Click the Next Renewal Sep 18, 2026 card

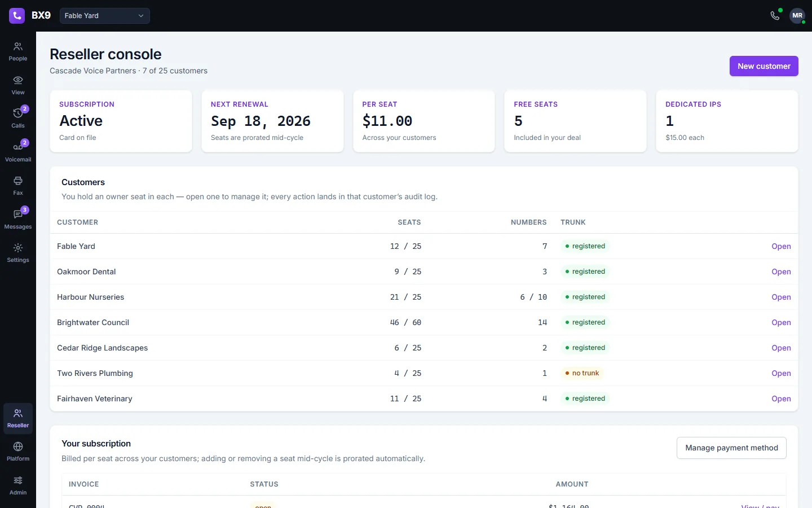coord(272,121)
